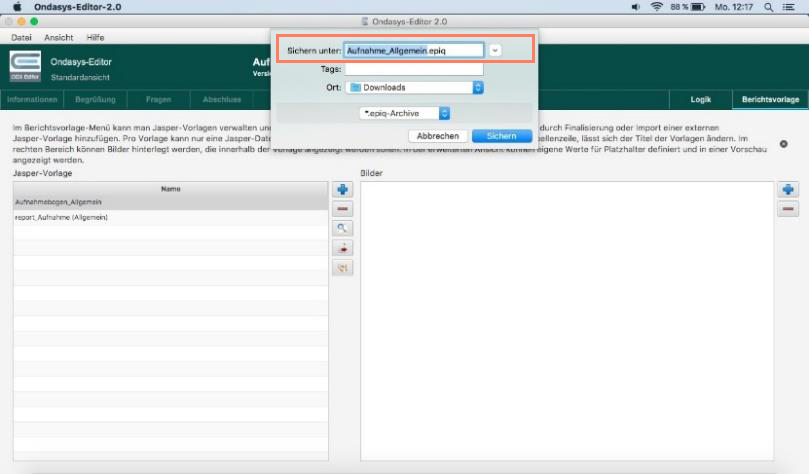Image resolution: width=810 pixels, height=476 pixels.
Task: Click the Name column header
Action: [x=170, y=189]
